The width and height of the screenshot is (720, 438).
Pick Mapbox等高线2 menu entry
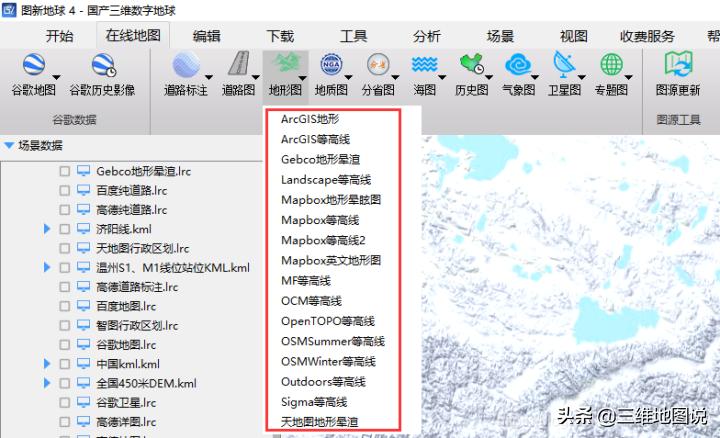323,241
